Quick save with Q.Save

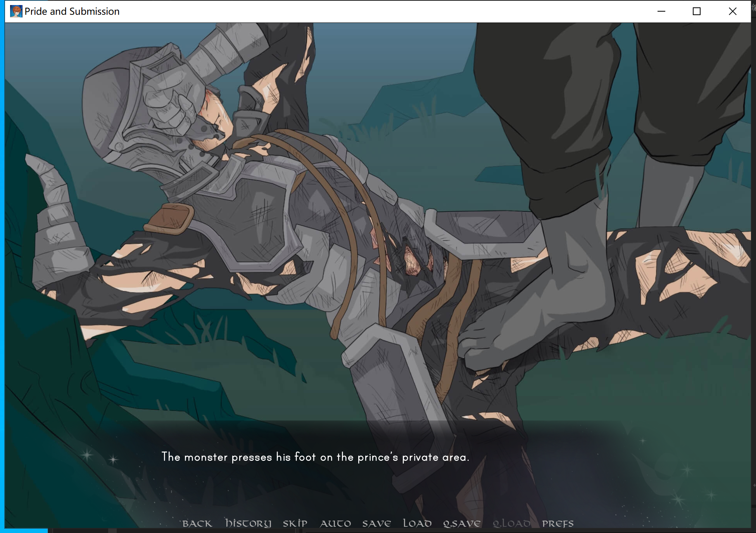click(461, 523)
